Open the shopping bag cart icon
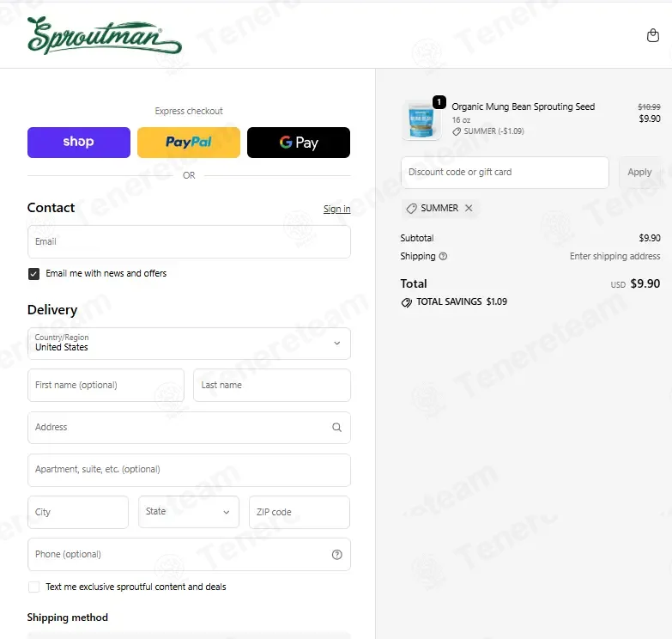 (x=653, y=35)
